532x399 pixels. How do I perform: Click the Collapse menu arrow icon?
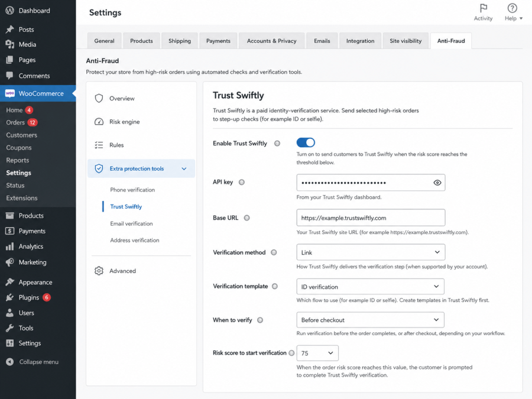pyautogui.click(x=10, y=362)
